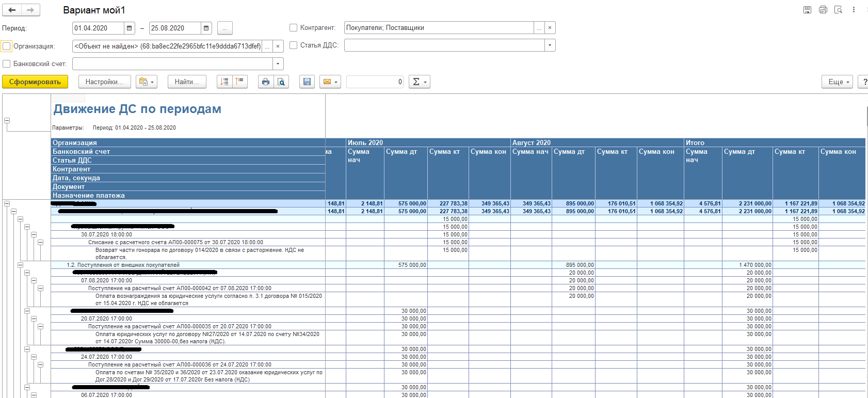Enable the Организация filter checkbox
This screenshot has width=868, height=398.
click(7, 46)
